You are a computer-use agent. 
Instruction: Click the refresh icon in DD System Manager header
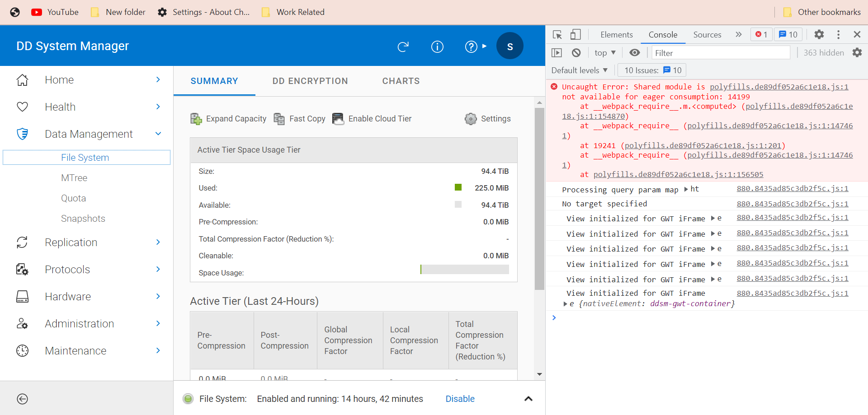[403, 47]
